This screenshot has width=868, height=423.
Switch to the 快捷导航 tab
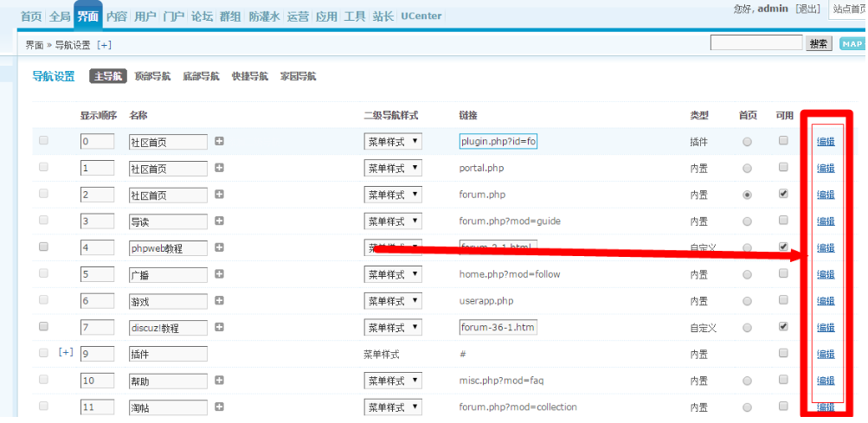pyautogui.click(x=249, y=76)
